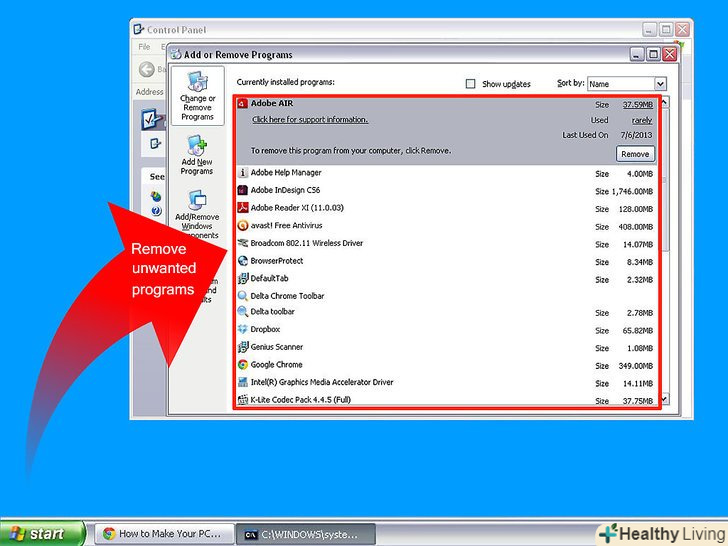Select the Adobe Help Manager row text
Viewport: 728px width, 546px height.
tap(286, 173)
